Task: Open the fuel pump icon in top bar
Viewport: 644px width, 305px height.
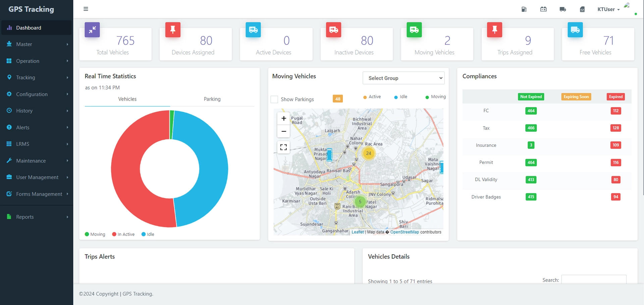Action: (x=524, y=9)
